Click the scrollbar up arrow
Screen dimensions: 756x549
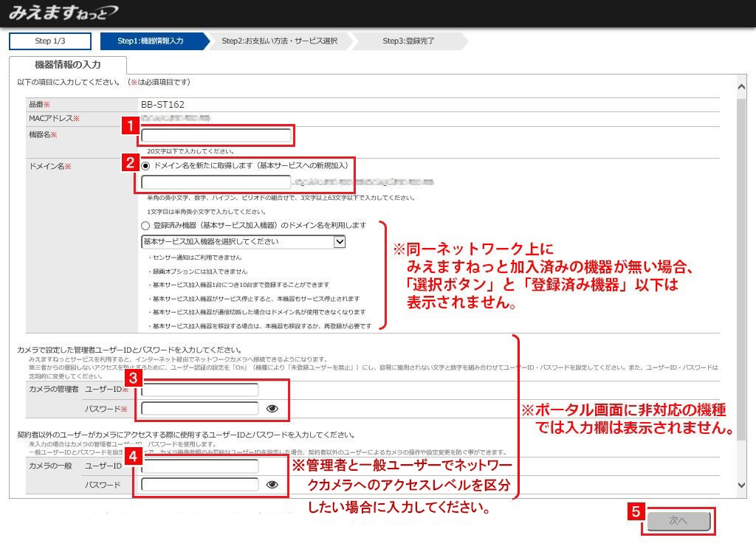[x=742, y=88]
